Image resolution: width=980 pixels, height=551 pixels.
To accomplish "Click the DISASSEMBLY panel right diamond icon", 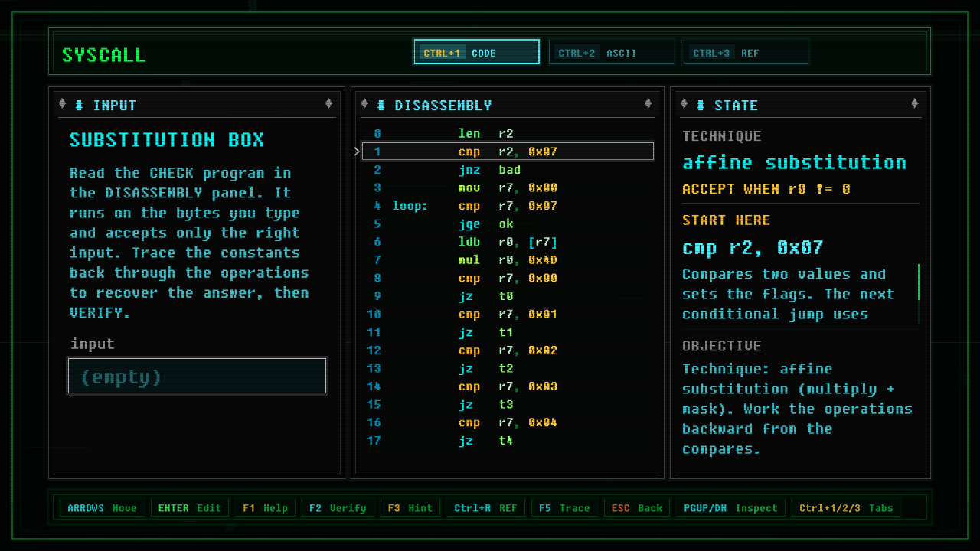I will tap(648, 104).
